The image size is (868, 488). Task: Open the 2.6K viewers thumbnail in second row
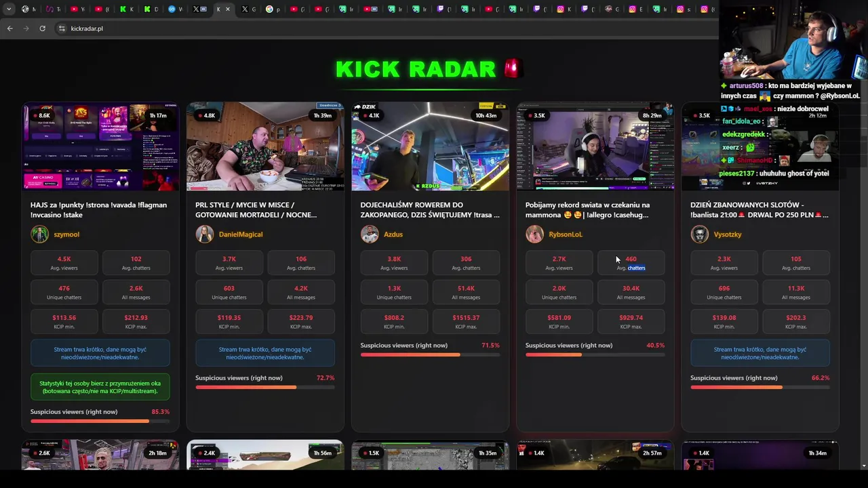coord(100,455)
